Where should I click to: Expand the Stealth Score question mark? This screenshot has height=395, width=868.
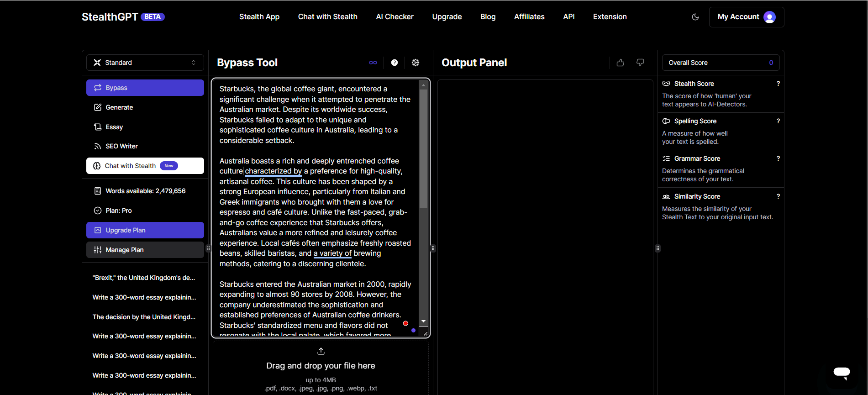point(778,84)
